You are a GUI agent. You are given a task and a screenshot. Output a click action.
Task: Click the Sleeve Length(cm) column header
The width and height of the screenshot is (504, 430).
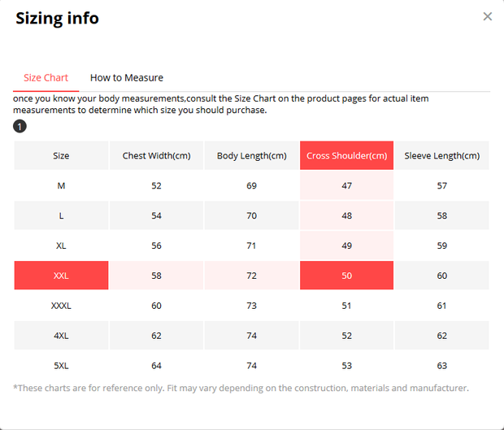point(441,155)
